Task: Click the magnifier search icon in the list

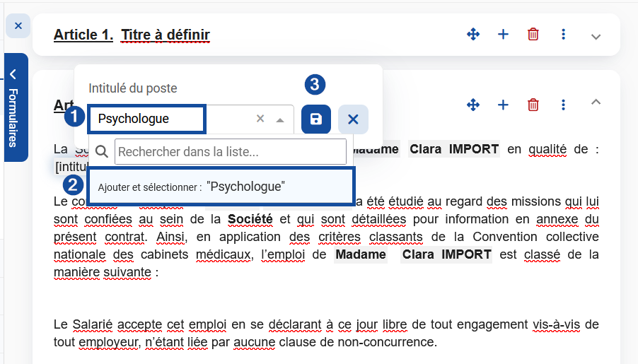Action: 102,152
